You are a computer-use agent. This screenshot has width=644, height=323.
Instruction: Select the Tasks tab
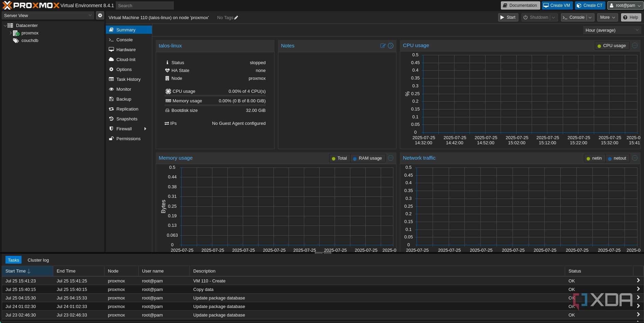coord(13,260)
